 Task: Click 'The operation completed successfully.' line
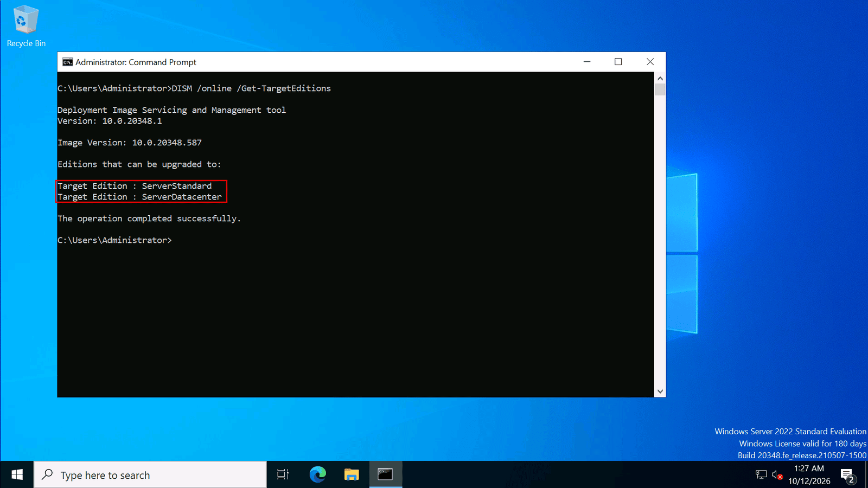tap(149, 219)
